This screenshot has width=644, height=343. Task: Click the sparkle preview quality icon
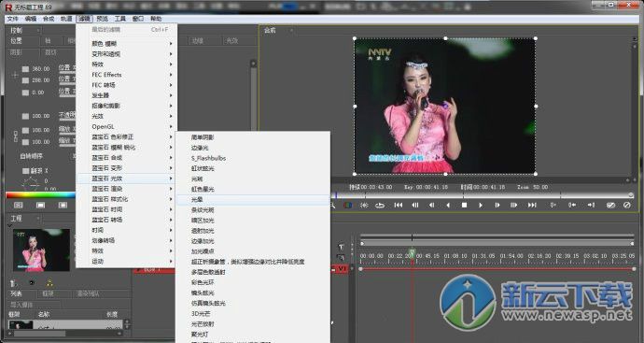pyautogui.click(x=364, y=205)
